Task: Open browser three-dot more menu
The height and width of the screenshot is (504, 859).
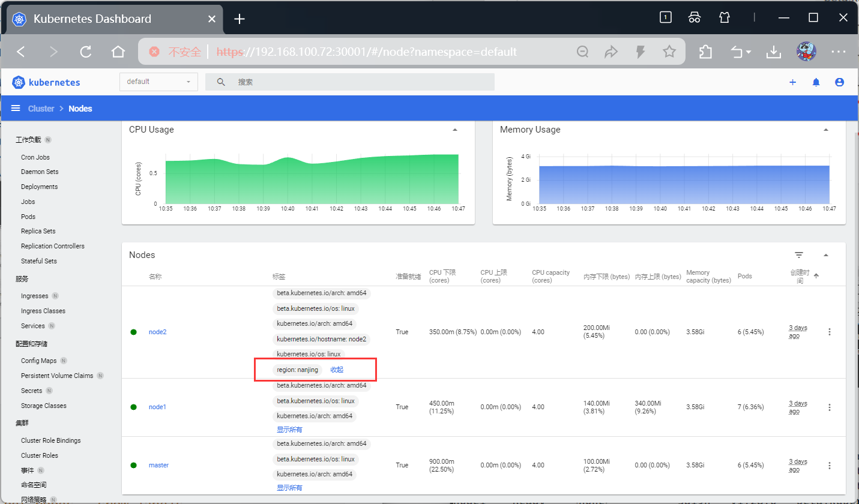Action: (x=839, y=52)
